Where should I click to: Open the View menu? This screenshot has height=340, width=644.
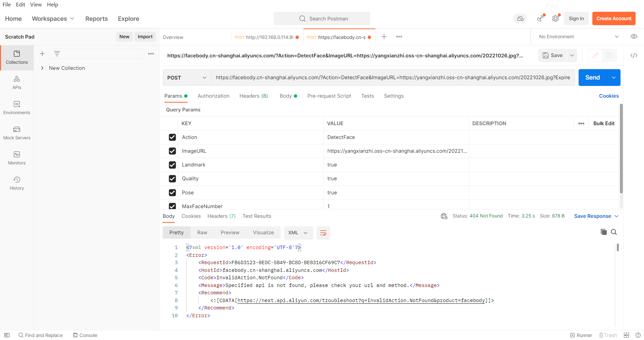point(36,5)
